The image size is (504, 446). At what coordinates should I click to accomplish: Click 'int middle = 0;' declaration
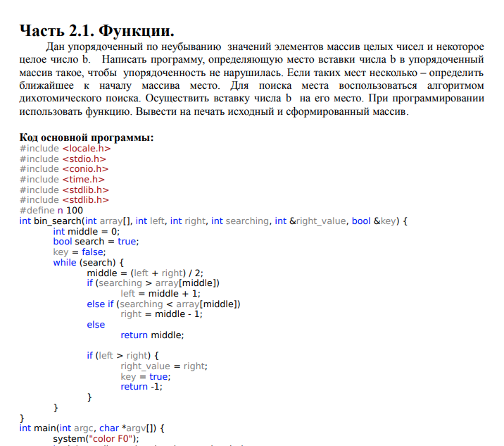point(86,232)
